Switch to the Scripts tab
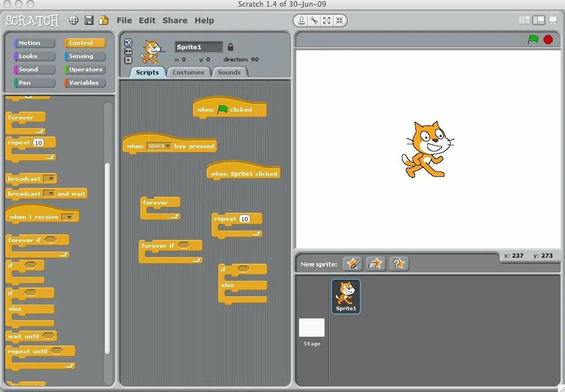This screenshot has width=565, height=392. (x=148, y=72)
